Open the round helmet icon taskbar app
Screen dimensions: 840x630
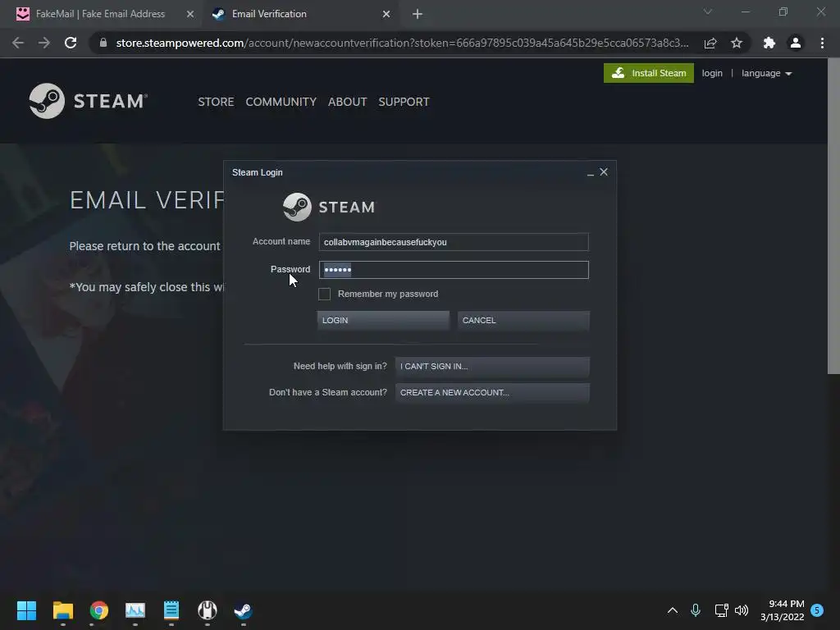click(208, 610)
